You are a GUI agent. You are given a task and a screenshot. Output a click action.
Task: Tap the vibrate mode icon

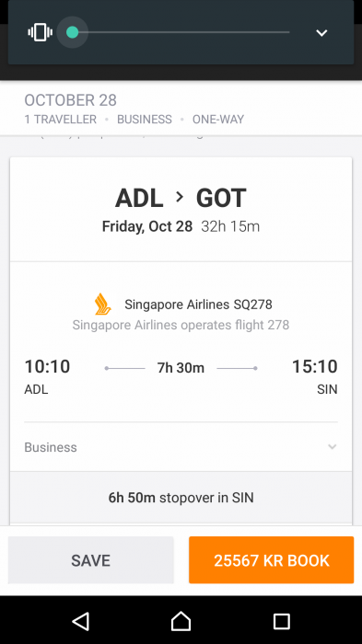click(40, 32)
